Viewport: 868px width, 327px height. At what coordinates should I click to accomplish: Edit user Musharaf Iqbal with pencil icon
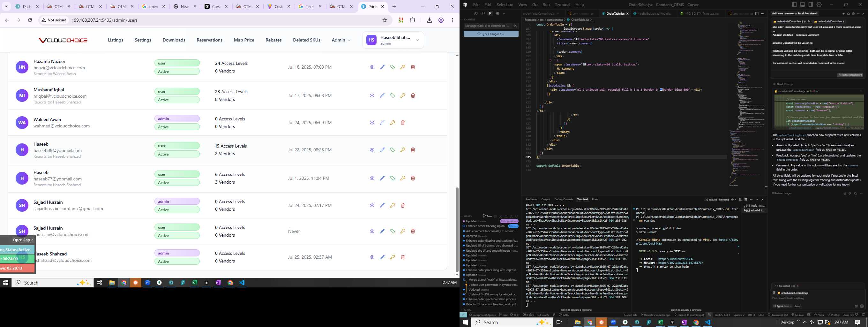point(382,95)
